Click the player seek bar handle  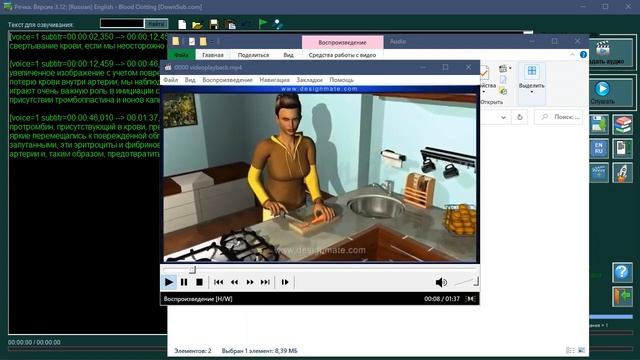(193, 270)
